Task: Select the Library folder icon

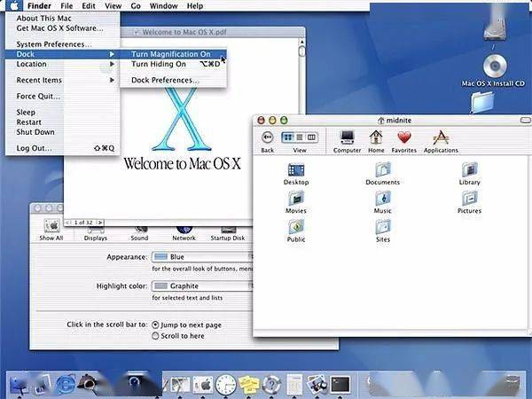Action: (x=470, y=169)
